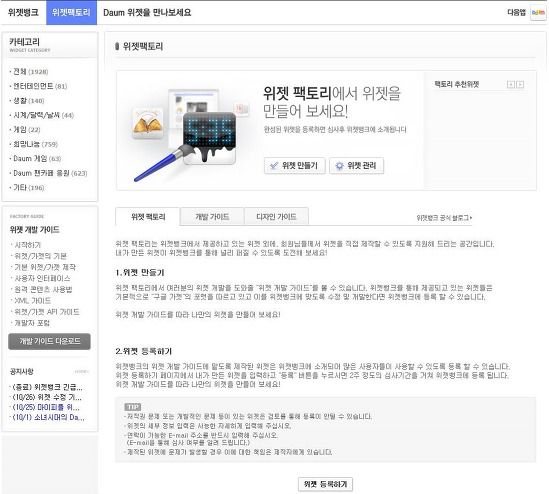
Task: Switch to the 개발 가이드 tab
Action: (212, 217)
